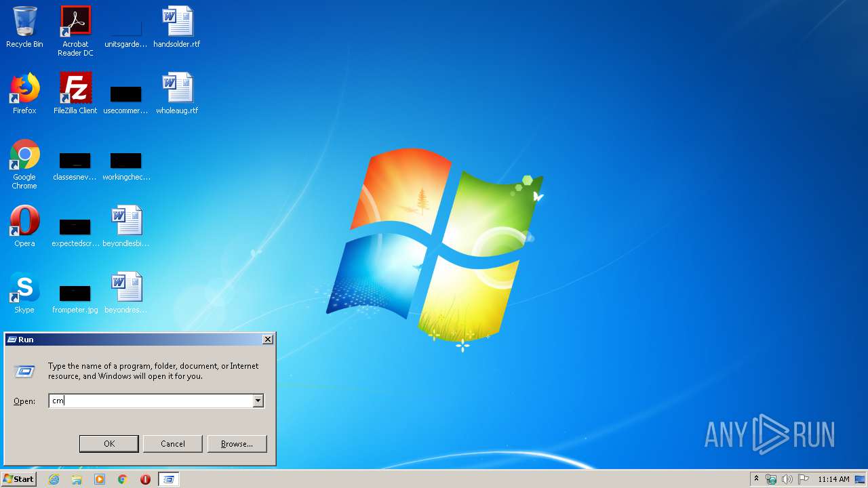The width and height of the screenshot is (868, 488).
Task: Select the Google Chrome desktop shortcut
Action: coord(24,165)
